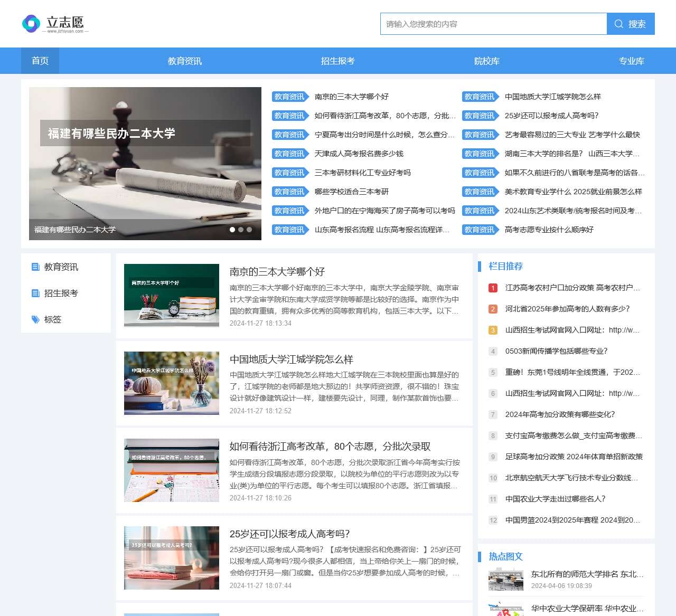Open thumbnail for 25岁还可以报考成人高考吗 article
The width and height of the screenshot is (676, 616).
172,557
